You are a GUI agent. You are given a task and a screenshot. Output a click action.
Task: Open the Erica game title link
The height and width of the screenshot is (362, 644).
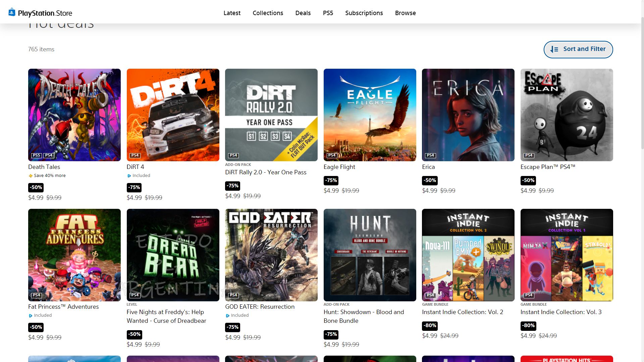[428, 167]
